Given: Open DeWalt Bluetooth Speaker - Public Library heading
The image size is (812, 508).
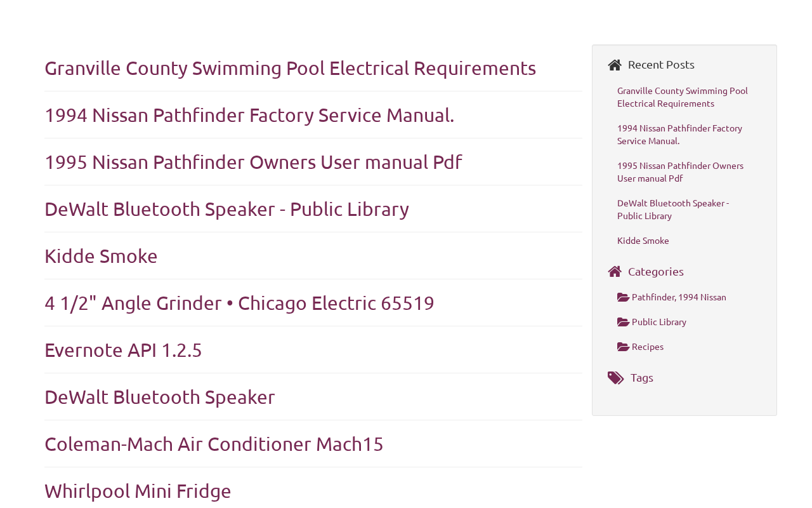Looking at the screenshot, I should click(226, 209).
